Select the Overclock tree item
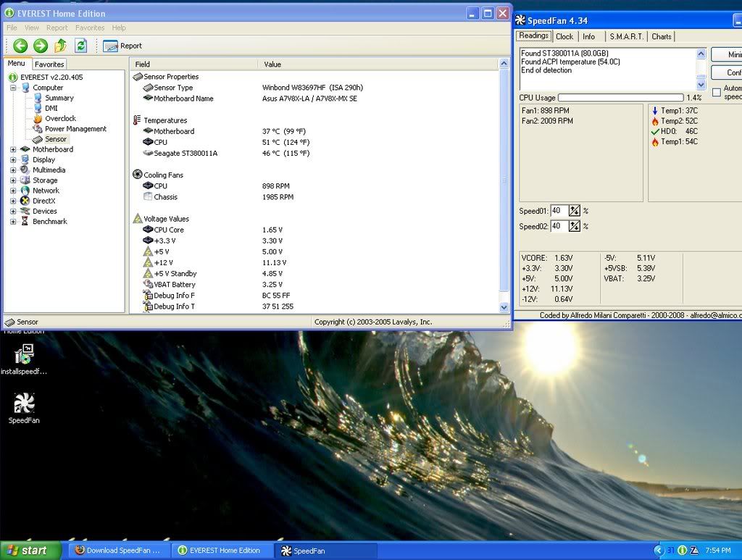Viewport: 742px width, 560px height. pos(60,119)
